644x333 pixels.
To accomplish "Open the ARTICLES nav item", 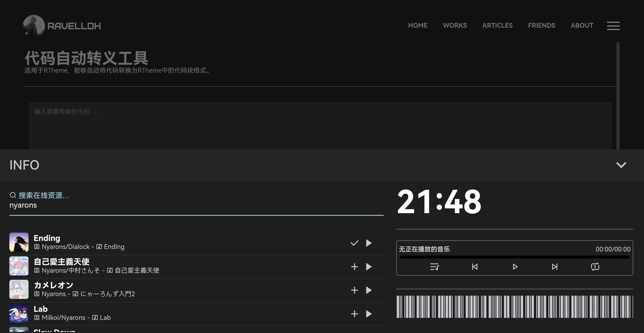I will click(497, 25).
